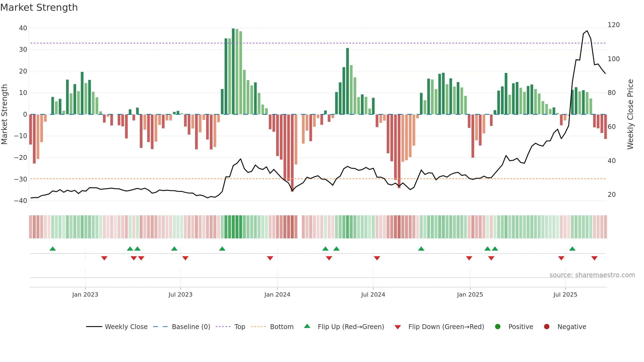Click the red flip-down marker just before Jan 2024

click(270, 258)
